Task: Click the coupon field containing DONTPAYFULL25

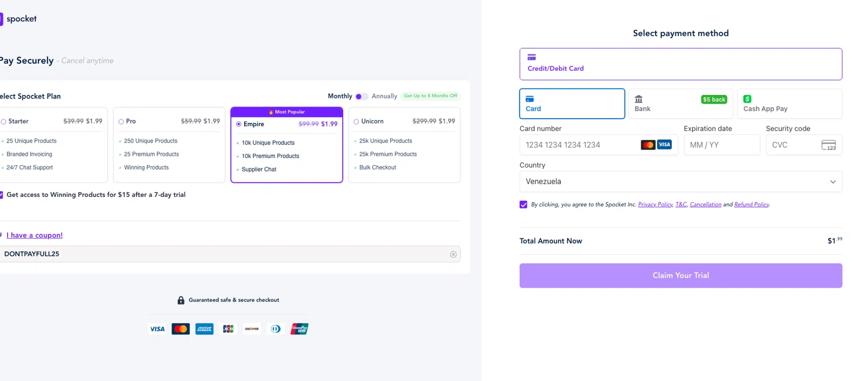Action: (x=230, y=254)
